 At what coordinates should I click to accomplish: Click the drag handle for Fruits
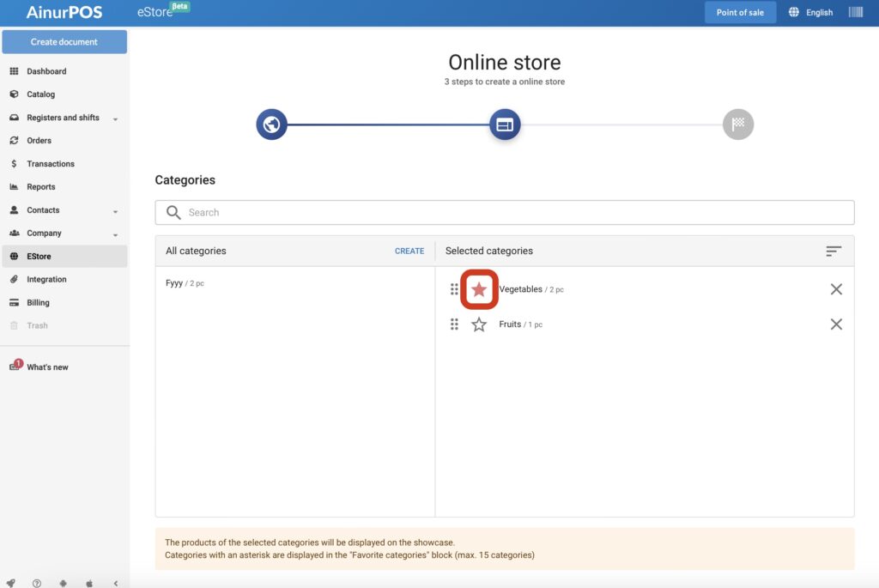(454, 324)
